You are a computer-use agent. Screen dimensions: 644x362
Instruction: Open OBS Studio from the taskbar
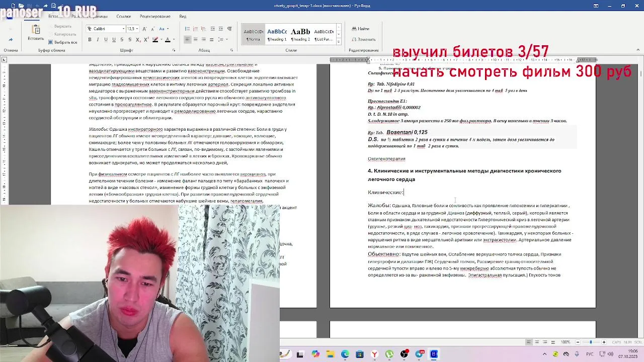tap(404, 354)
